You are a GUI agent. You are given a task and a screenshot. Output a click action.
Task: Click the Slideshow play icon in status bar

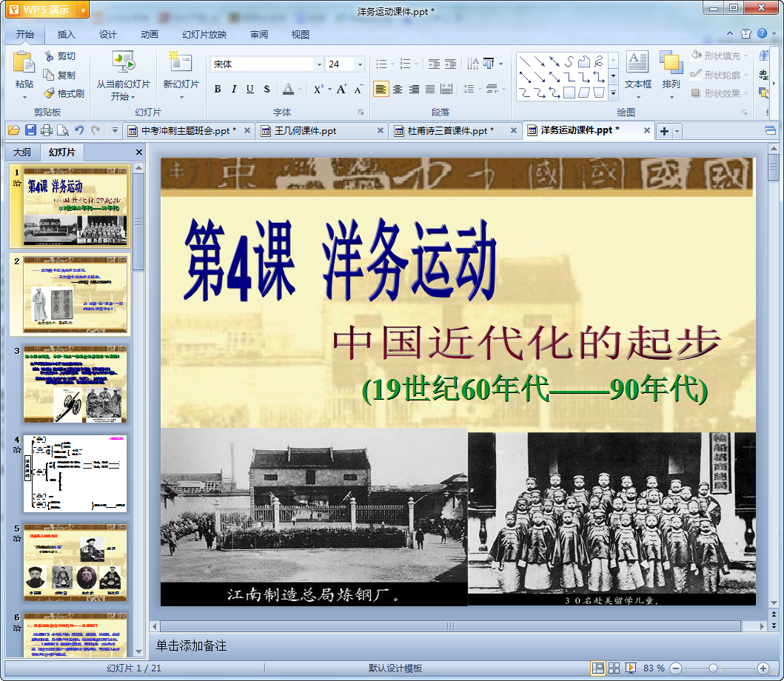tap(631, 668)
